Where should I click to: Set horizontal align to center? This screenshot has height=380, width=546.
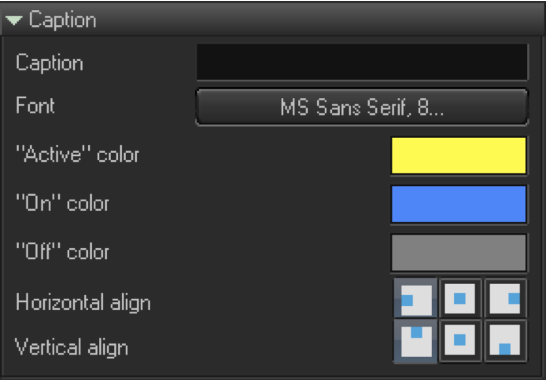[x=460, y=298]
